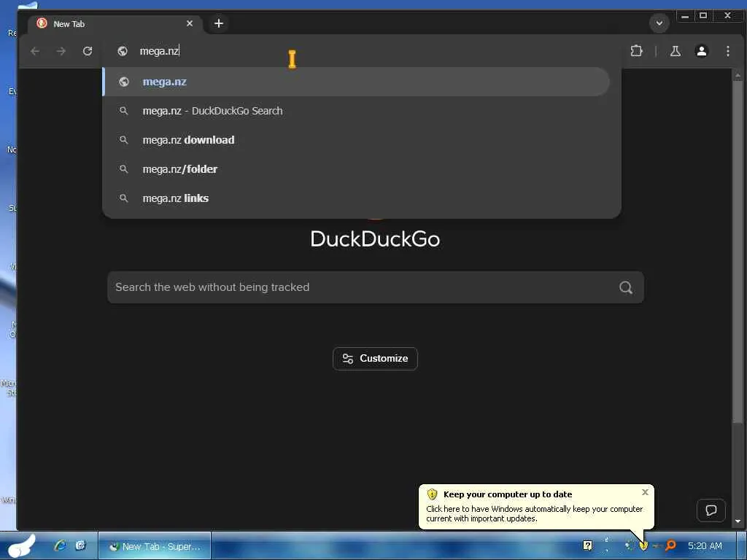Click the DuckDuckGo search box
Viewport: 747px width, 560px height.
point(376,287)
